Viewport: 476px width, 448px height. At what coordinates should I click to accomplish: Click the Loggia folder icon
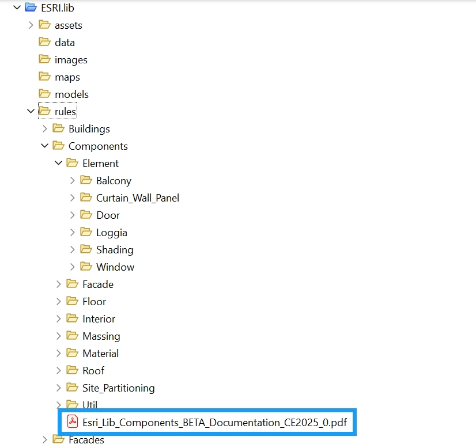point(86,232)
